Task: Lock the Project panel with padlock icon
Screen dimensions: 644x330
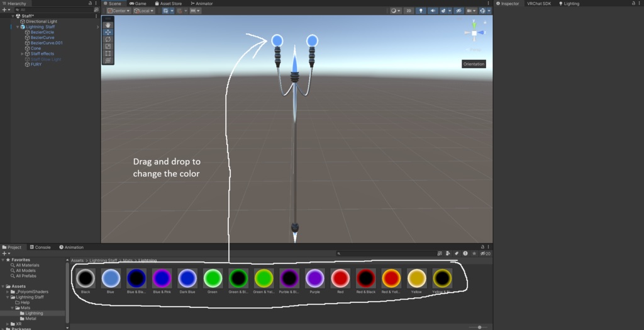Action: [483, 247]
